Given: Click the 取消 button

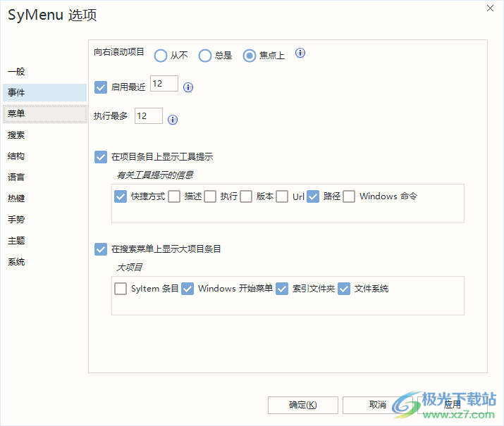Looking at the screenshot, I should pos(378,405).
